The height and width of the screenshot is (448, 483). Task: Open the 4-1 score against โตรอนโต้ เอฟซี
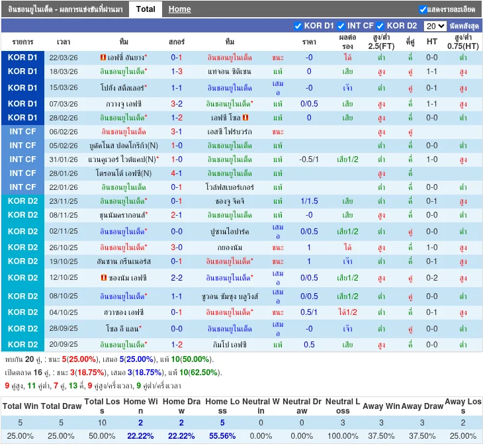coord(177,173)
